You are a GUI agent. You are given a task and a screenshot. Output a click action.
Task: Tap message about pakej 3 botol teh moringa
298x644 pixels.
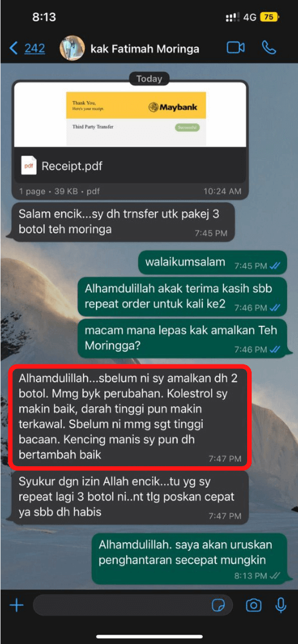tap(123, 222)
